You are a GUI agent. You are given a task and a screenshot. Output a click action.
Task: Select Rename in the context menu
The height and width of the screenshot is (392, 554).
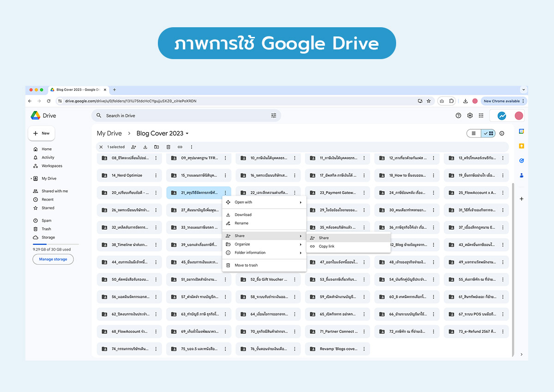[241, 223]
